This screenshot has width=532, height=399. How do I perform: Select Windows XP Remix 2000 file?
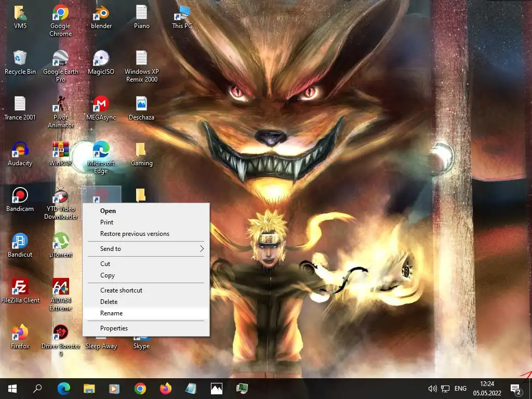coord(141,66)
